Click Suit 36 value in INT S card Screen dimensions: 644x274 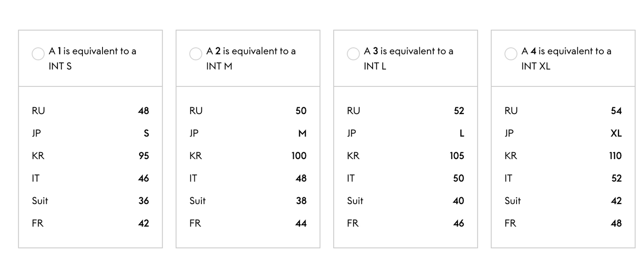144,201
